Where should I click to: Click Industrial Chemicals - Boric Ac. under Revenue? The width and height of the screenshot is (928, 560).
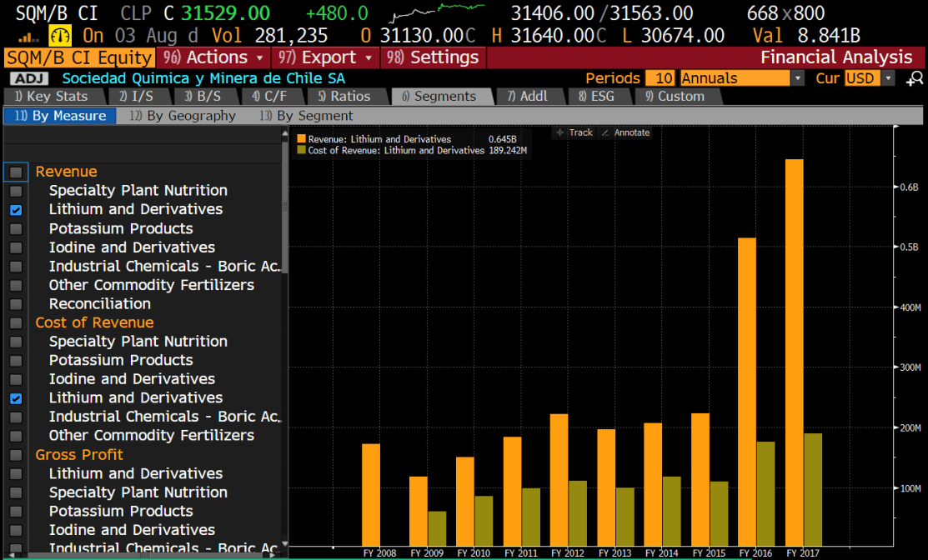(165, 266)
